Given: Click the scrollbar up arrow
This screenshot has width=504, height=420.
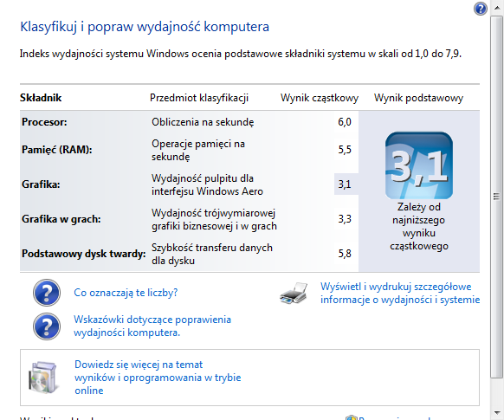Looking at the screenshot, I should 497,8.
